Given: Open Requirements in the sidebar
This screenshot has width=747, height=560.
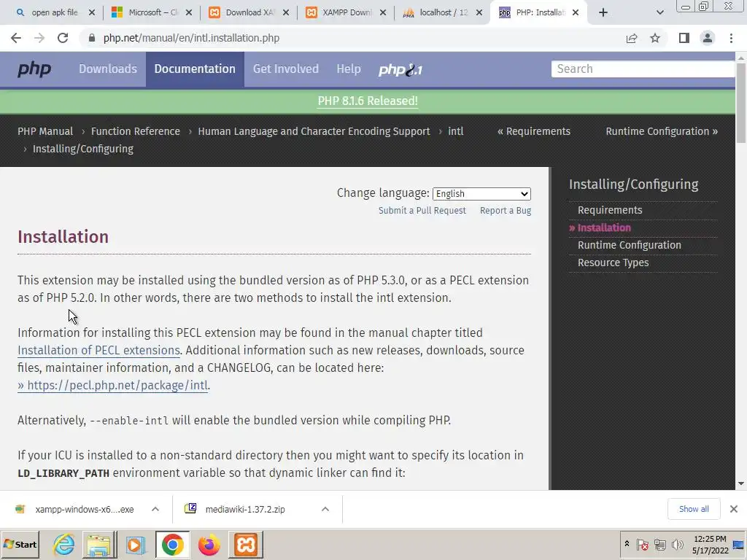Looking at the screenshot, I should click(x=610, y=210).
